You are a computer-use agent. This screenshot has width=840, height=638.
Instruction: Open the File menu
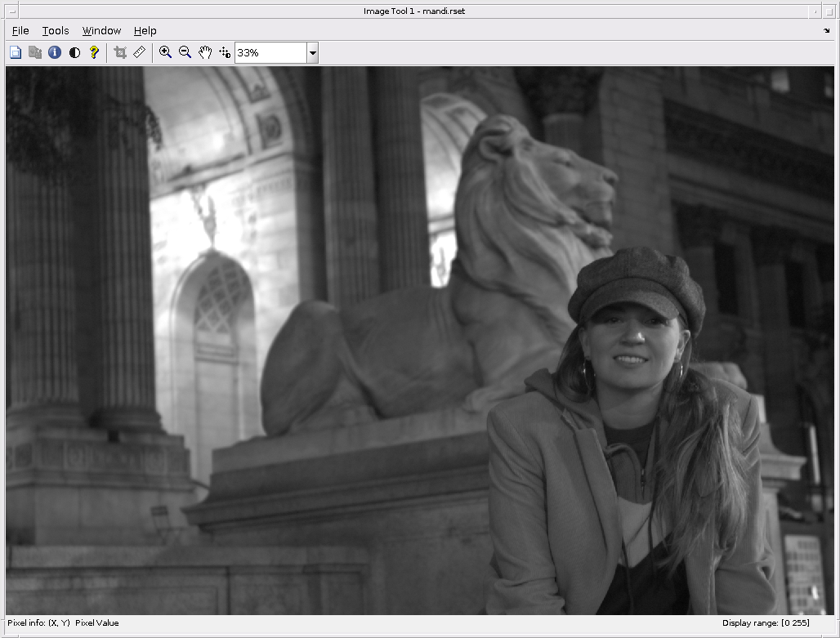tap(20, 30)
